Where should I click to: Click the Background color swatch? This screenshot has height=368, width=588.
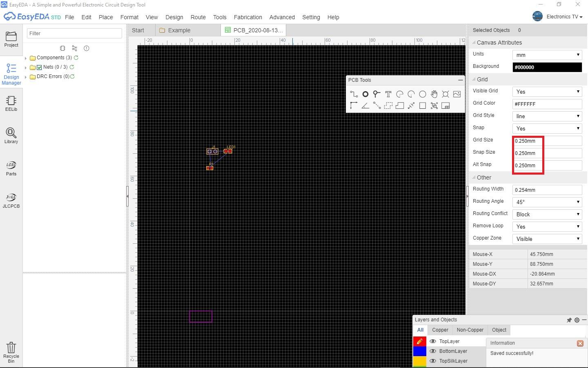547,67
